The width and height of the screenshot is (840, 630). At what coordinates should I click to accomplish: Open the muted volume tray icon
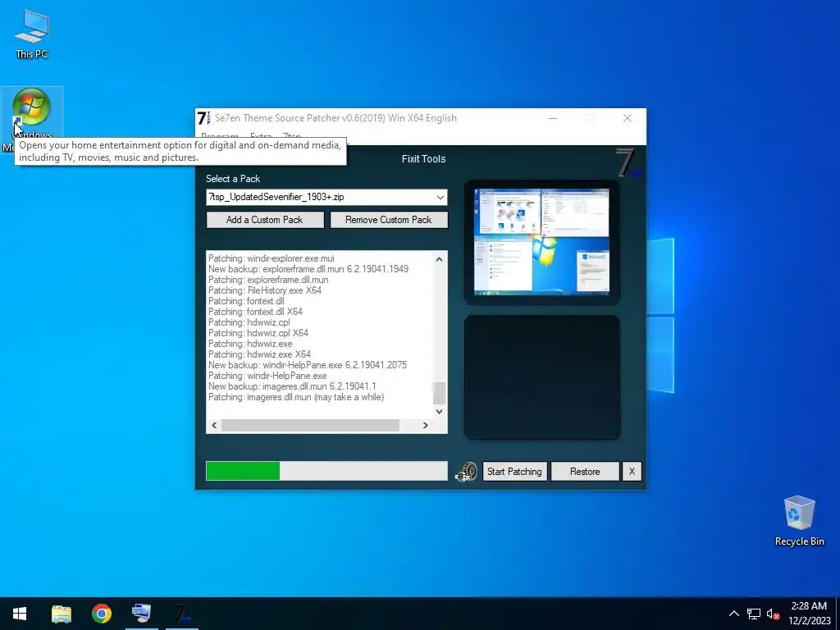pos(773,614)
